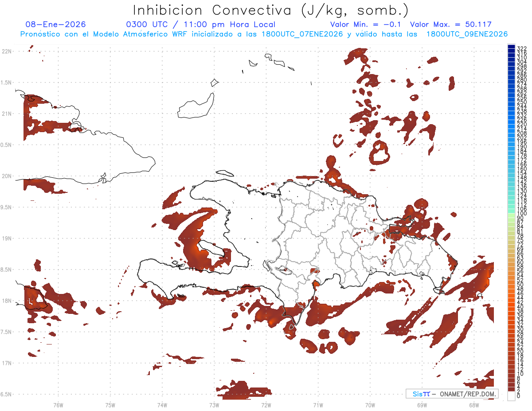Select the "73W" longitude label

[x=214, y=405]
